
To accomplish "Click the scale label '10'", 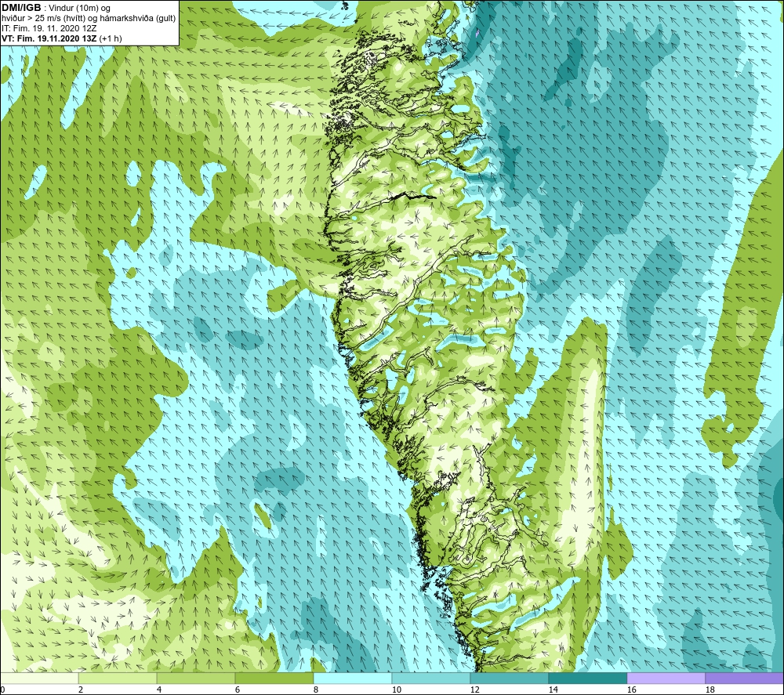I will [397, 690].
